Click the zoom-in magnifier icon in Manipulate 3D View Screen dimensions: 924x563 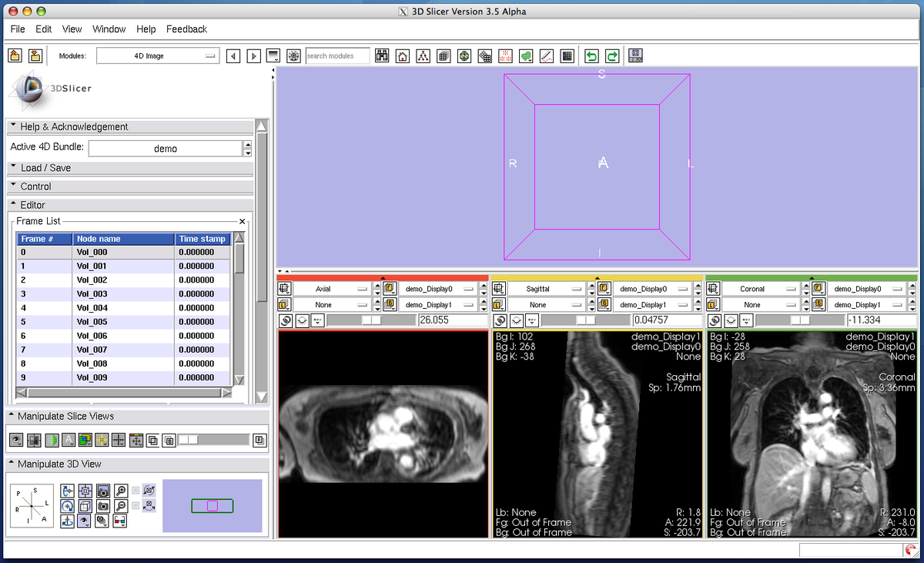pos(119,491)
